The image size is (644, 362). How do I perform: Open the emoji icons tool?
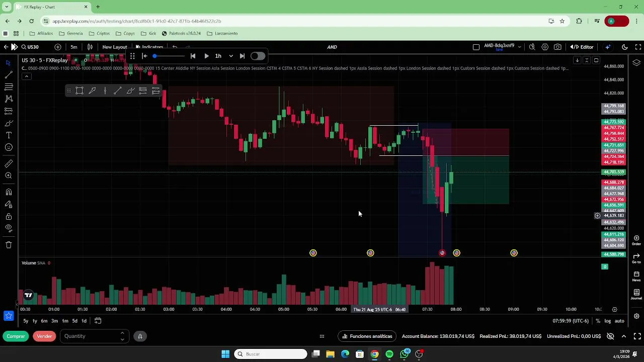pos(9,147)
